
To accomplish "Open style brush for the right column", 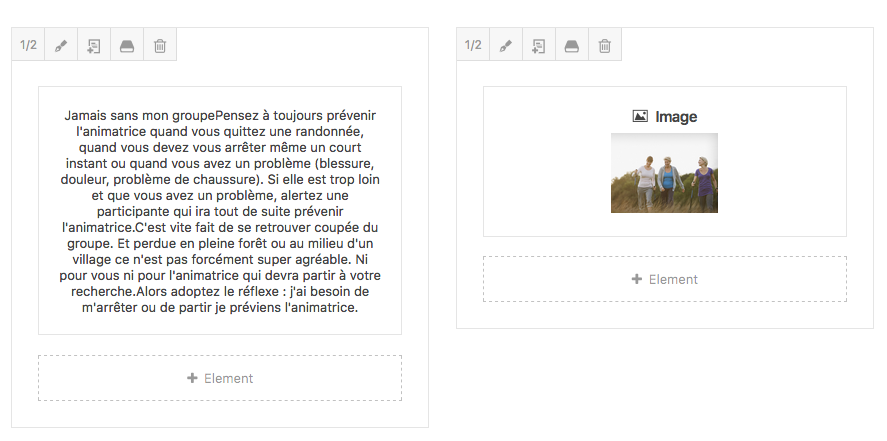I will (x=506, y=46).
